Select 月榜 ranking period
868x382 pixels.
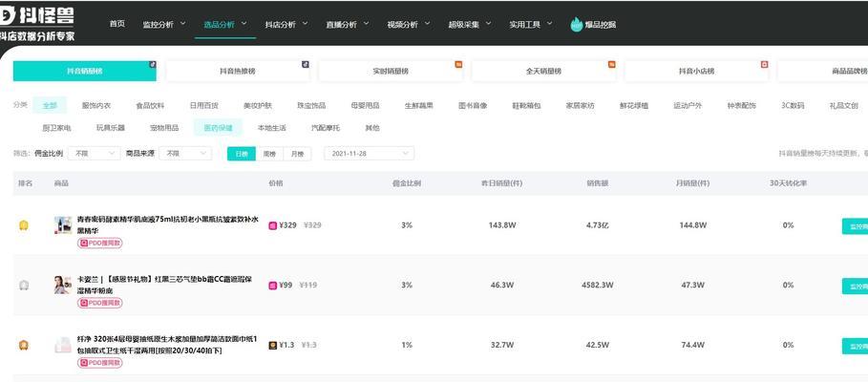tap(297, 154)
